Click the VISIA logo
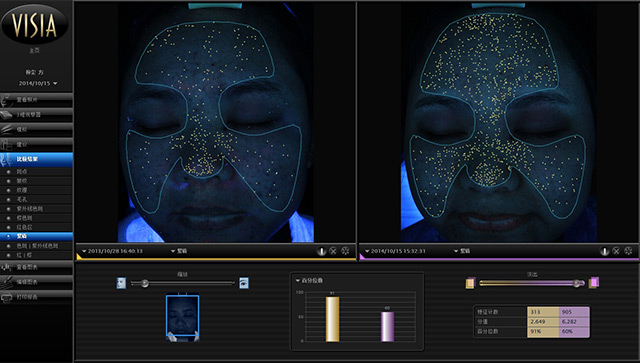 (x=34, y=24)
